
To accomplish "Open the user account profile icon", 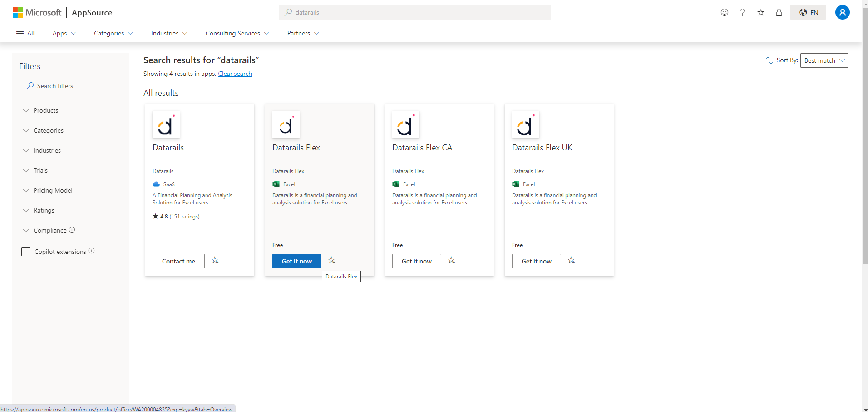I will click(843, 12).
